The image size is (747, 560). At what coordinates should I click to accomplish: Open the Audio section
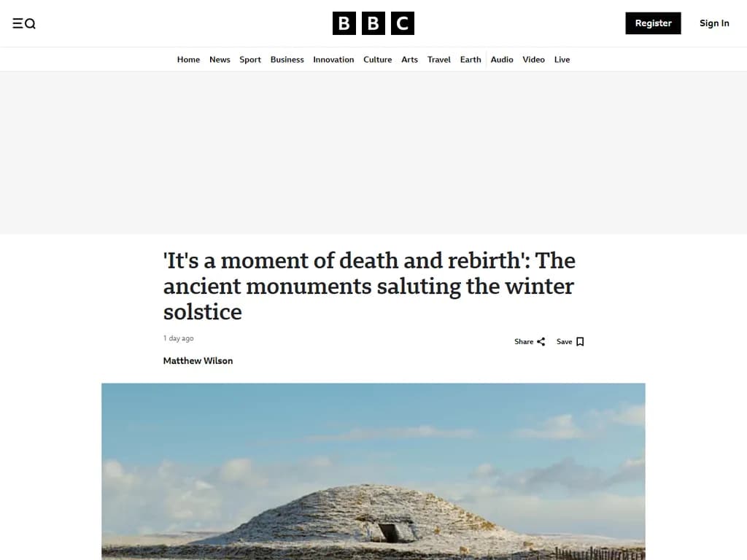(502, 60)
